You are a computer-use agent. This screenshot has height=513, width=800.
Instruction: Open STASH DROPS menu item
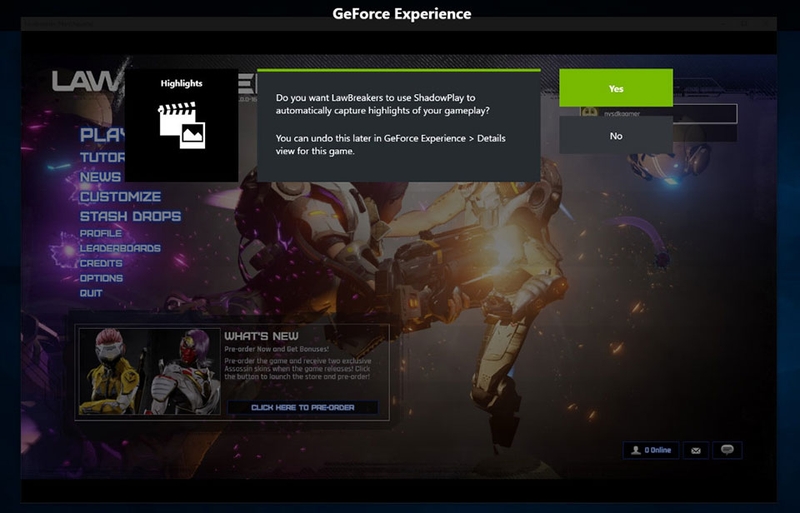coord(131,216)
